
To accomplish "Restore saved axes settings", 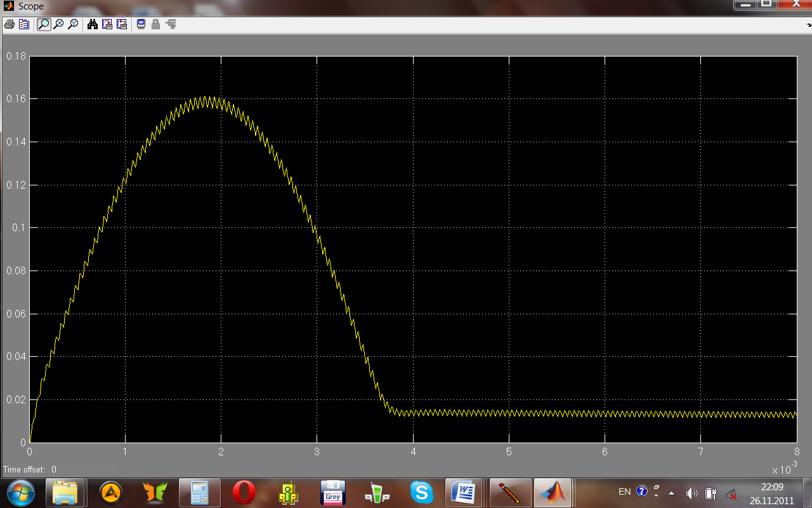I will [x=121, y=25].
